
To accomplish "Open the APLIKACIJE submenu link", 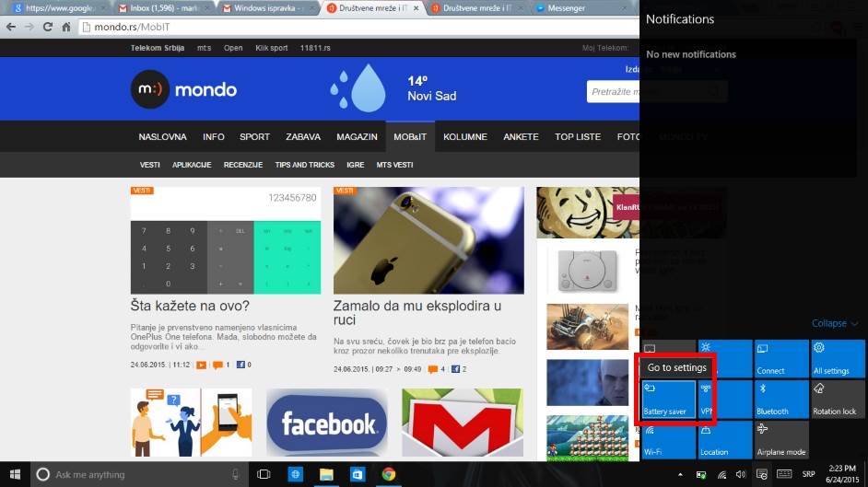I will 192,165.
